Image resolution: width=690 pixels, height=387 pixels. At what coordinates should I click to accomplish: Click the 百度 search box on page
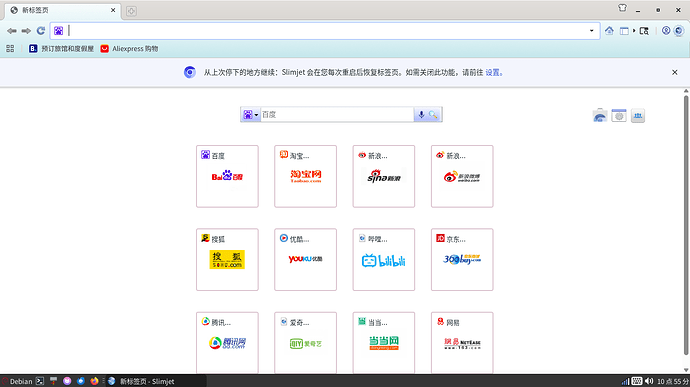pos(337,114)
